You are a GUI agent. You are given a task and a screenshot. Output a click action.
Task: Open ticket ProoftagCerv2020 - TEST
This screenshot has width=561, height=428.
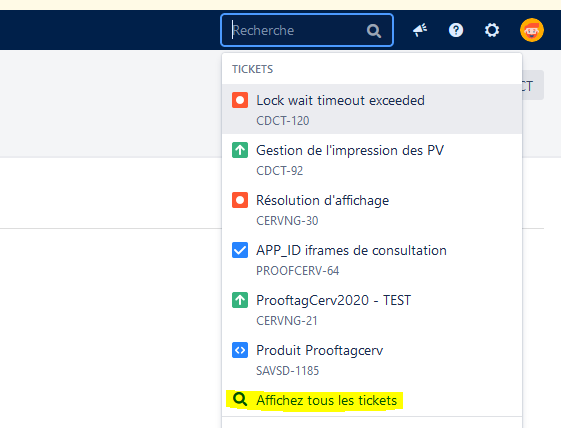[372, 309]
